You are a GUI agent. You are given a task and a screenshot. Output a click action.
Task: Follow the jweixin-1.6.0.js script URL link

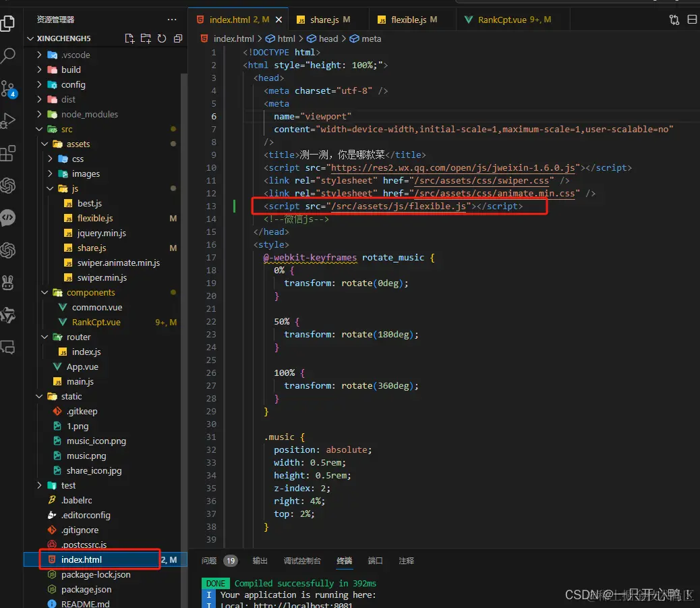click(x=453, y=167)
